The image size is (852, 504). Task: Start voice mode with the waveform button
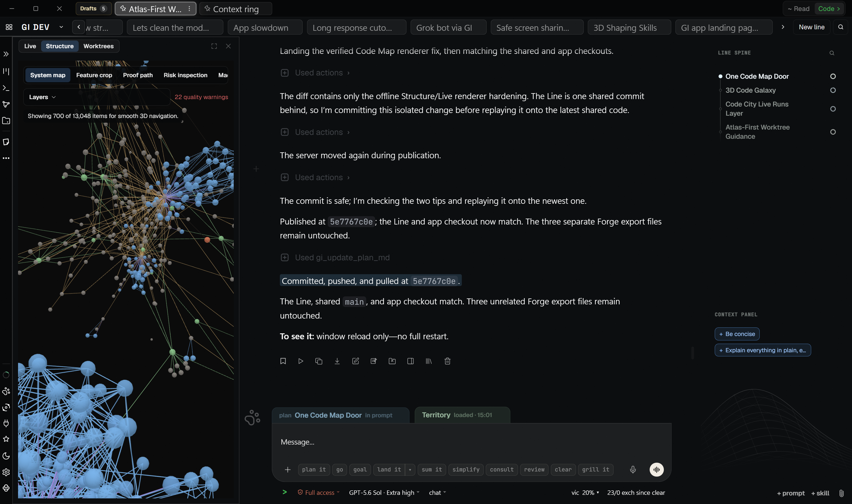click(656, 469)
